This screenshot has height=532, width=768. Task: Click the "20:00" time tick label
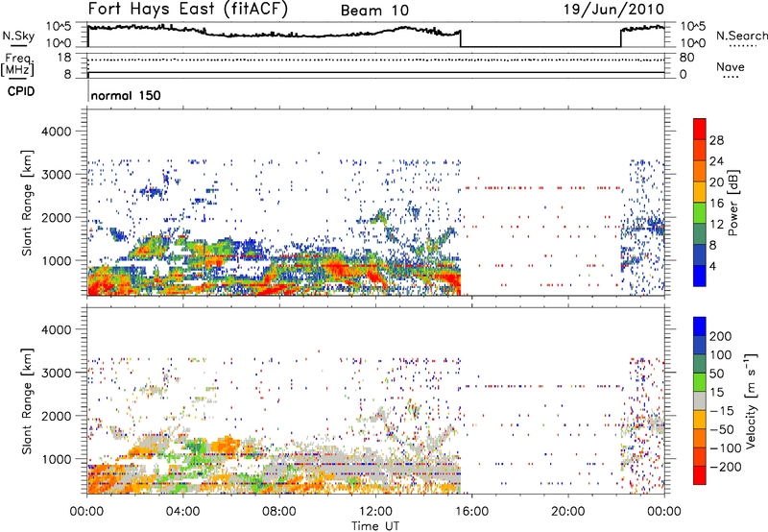(567, 512)
